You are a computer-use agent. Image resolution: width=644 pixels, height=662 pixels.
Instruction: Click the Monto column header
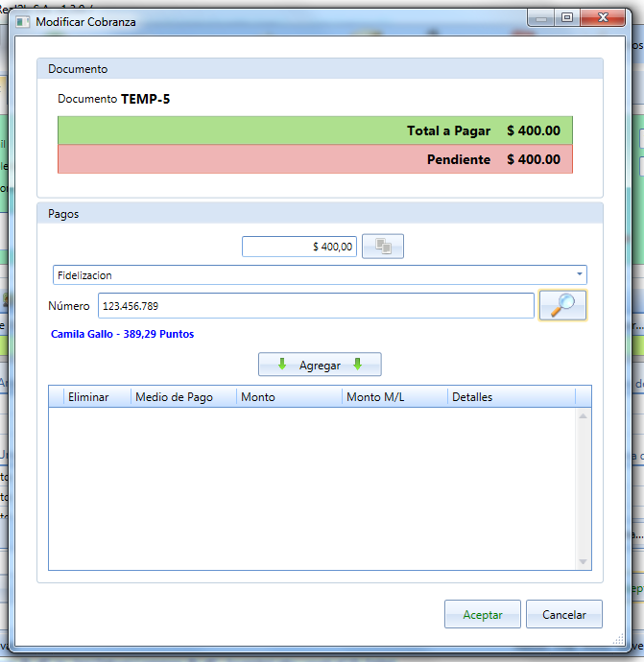pyautogui.click(x=289, y=397)
